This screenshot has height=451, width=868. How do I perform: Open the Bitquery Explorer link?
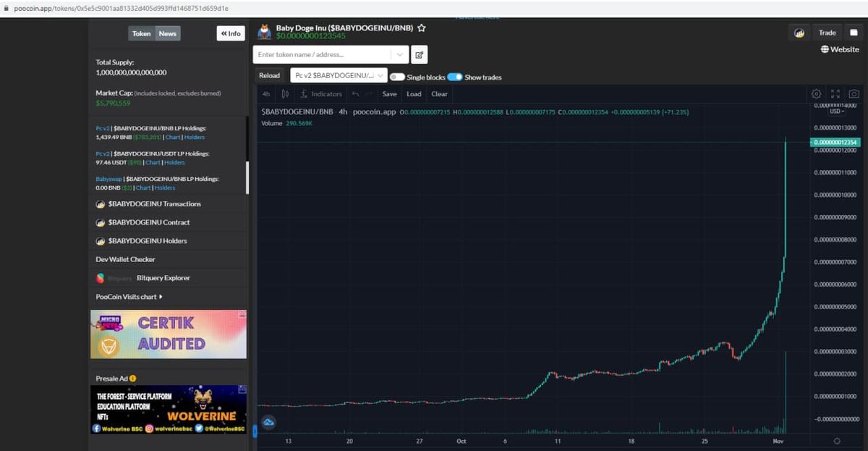(163, 278)
